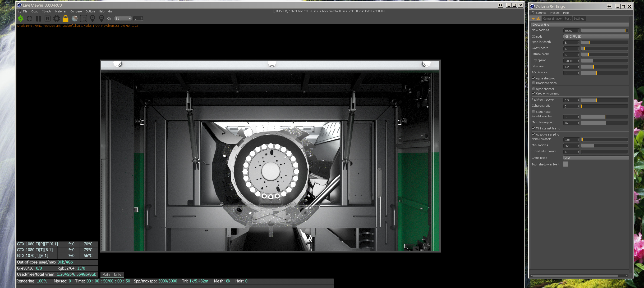Disable the Alpha shadows checkbox
This screenshot has width=644, height=288.
[x=533, y=78]
